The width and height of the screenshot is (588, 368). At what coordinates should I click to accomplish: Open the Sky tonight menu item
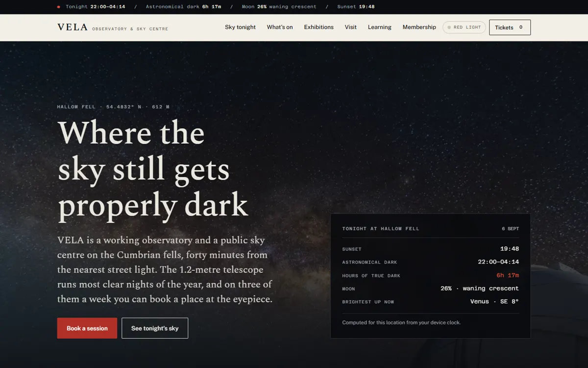(240, 27)
